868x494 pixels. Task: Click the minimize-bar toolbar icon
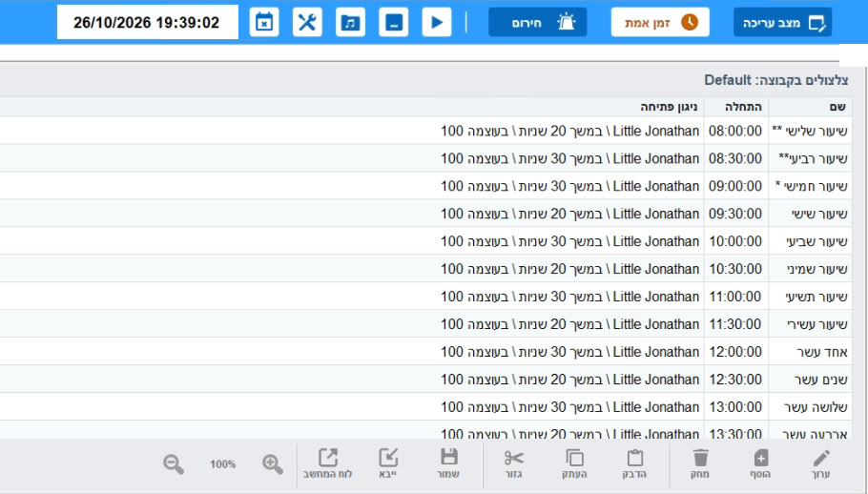[394, 22]
